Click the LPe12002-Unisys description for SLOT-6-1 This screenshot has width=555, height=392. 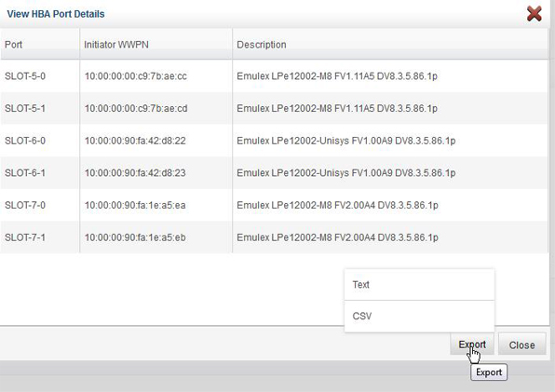[x=345, y=173]
